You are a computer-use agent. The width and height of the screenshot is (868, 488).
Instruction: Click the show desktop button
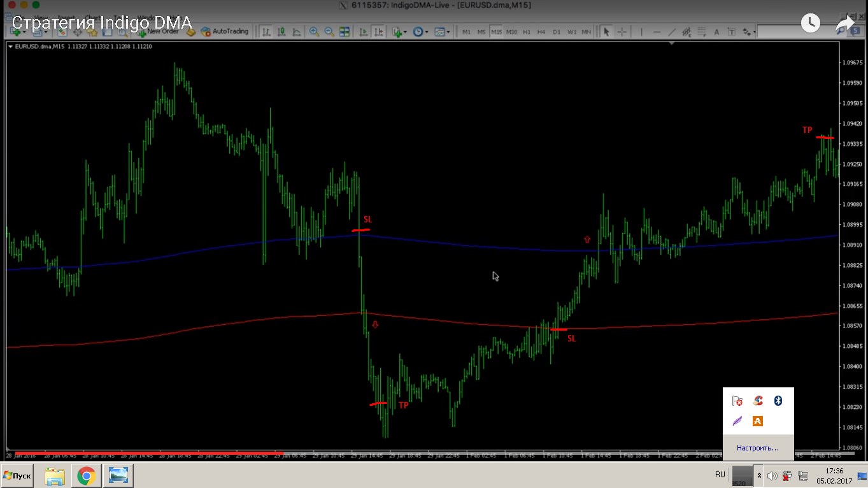(862, 476)
